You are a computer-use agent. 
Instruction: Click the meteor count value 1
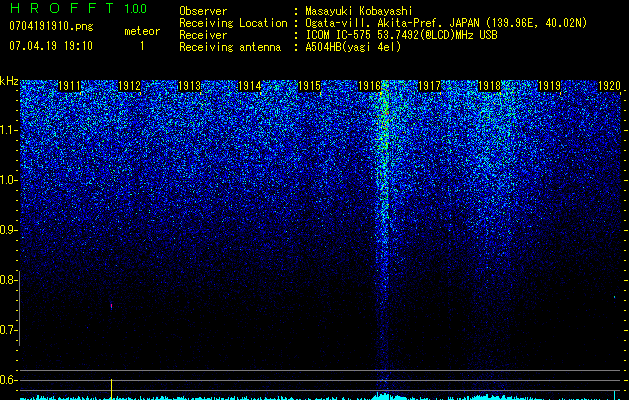coord(142,46)
